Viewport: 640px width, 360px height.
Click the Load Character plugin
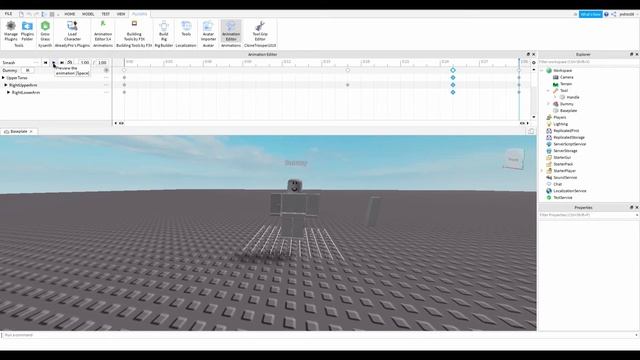point(72,31)
